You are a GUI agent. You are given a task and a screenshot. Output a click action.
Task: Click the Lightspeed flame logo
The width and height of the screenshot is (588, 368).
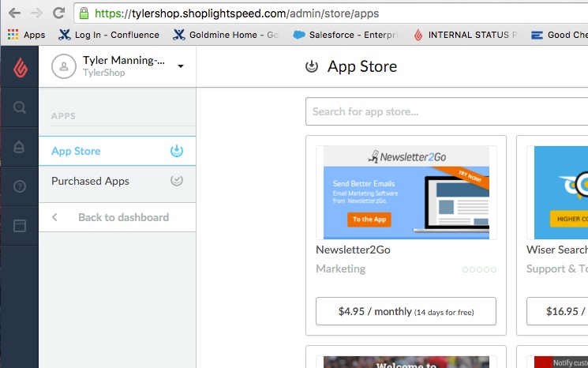[x=20, y=68]
